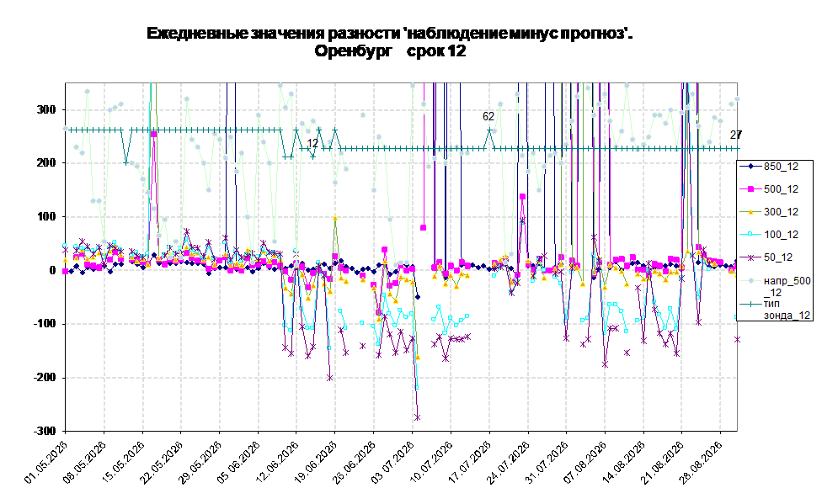
Task: Click the x-axis date 24.07.2026
Action: 509,462
